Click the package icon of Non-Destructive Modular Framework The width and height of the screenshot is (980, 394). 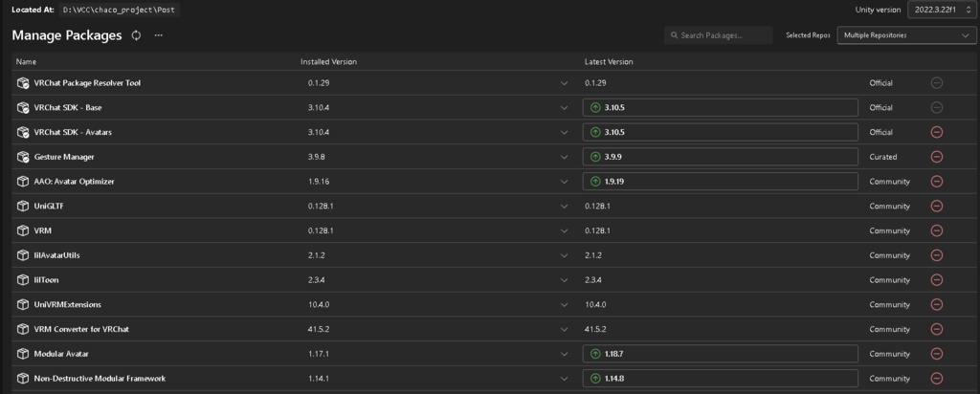[23, 379]
